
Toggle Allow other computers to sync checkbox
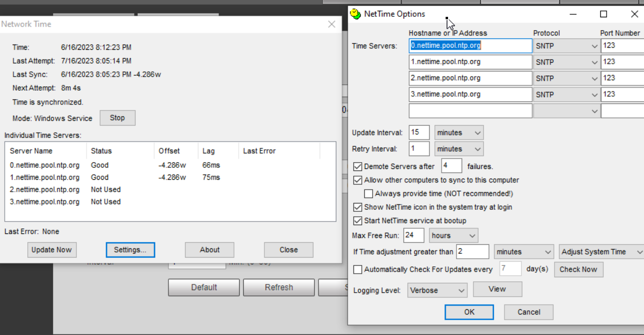pos(357,180)
